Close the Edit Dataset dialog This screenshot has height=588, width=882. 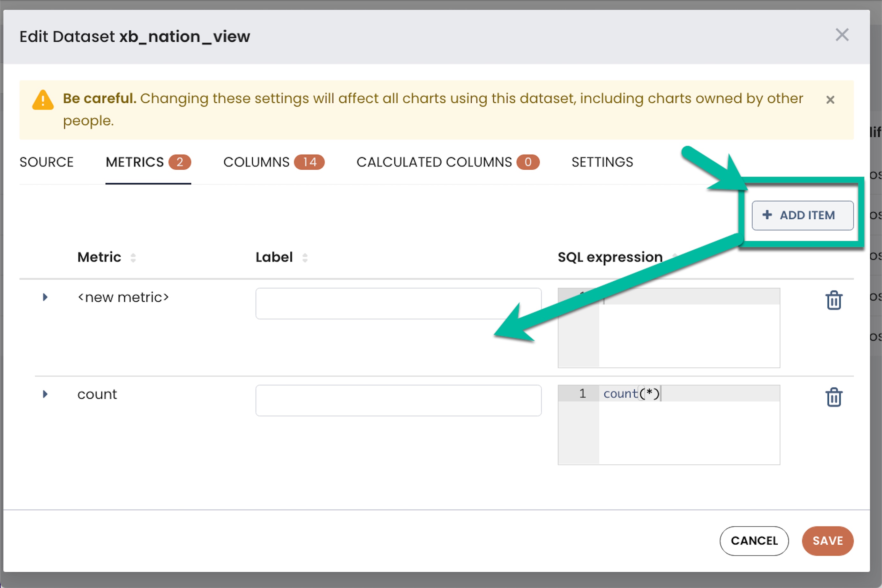tap(842, 35)
